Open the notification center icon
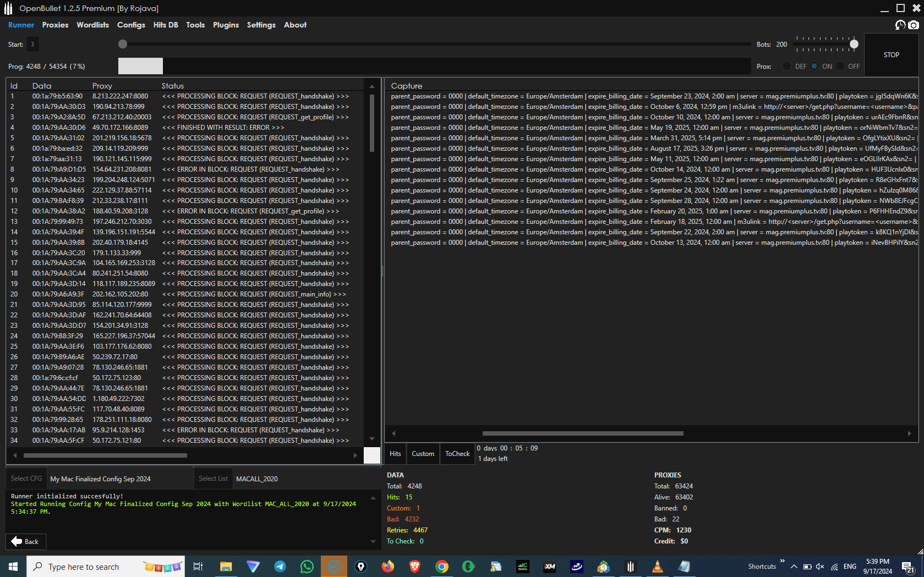The width and height of the screenshot is (924, 577). pos(909,567)
